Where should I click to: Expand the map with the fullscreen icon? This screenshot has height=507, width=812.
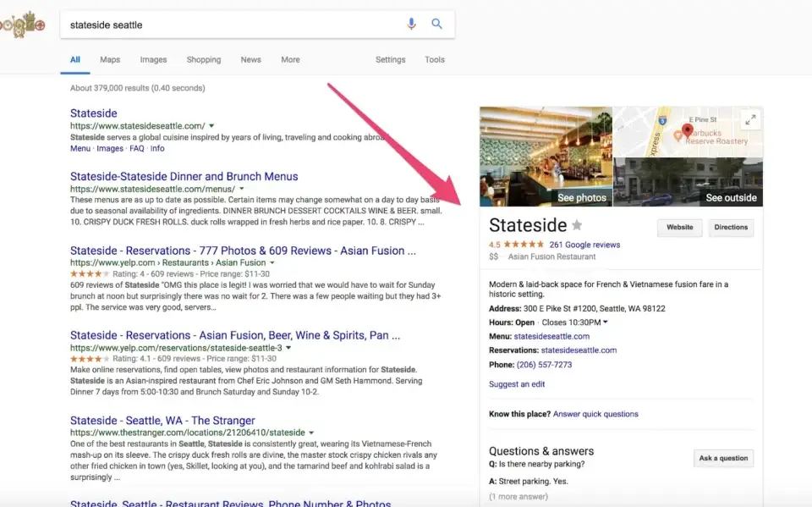pos(750,119)
